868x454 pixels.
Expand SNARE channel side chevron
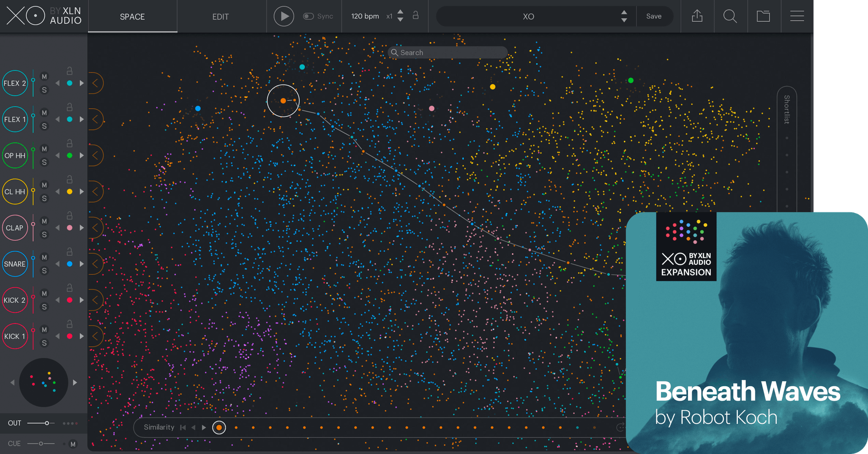pos(95,264)
